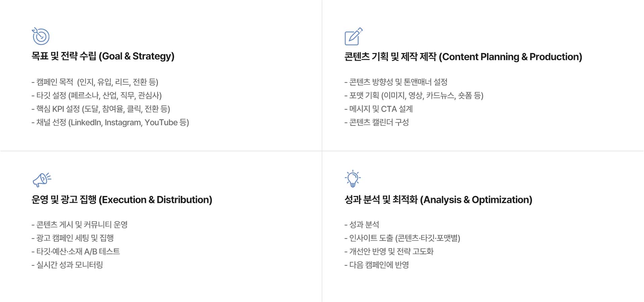Click the 다음 캠페인에 반영 line
This screenshot has width=644, height=302.
[377, 265]
